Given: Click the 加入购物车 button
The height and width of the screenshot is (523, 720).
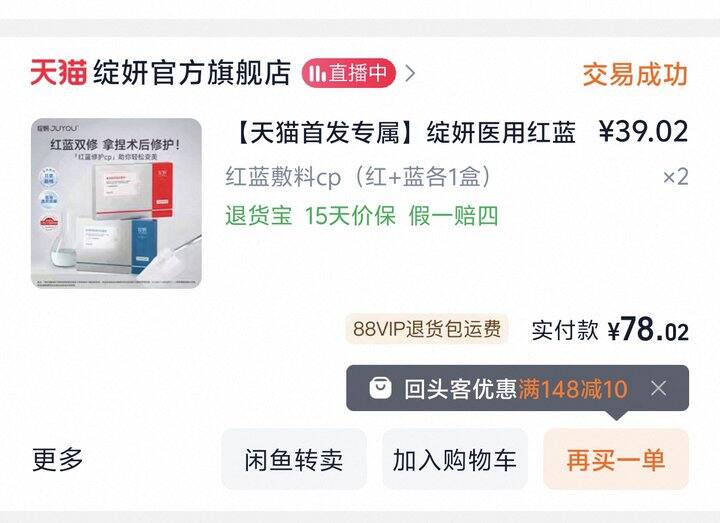Looking at the screenshot, I should [455, 459].
